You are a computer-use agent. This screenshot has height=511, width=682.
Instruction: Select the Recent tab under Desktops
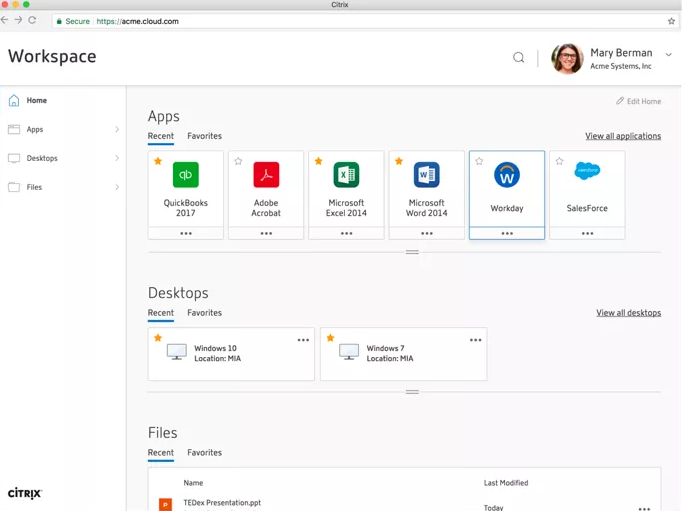click(x=160, y=313)
